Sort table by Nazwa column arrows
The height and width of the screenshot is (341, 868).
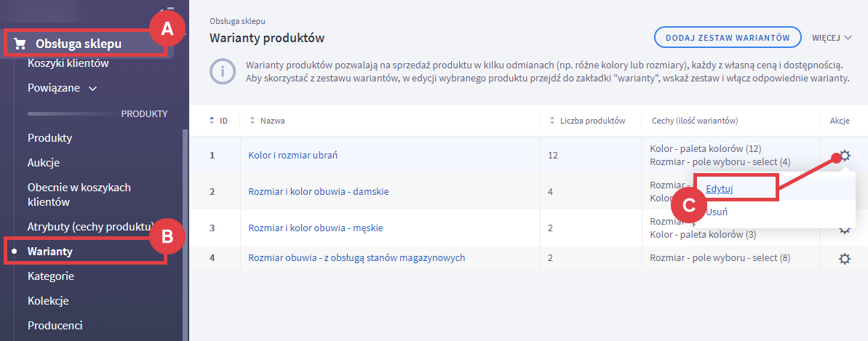click(252, 121)
